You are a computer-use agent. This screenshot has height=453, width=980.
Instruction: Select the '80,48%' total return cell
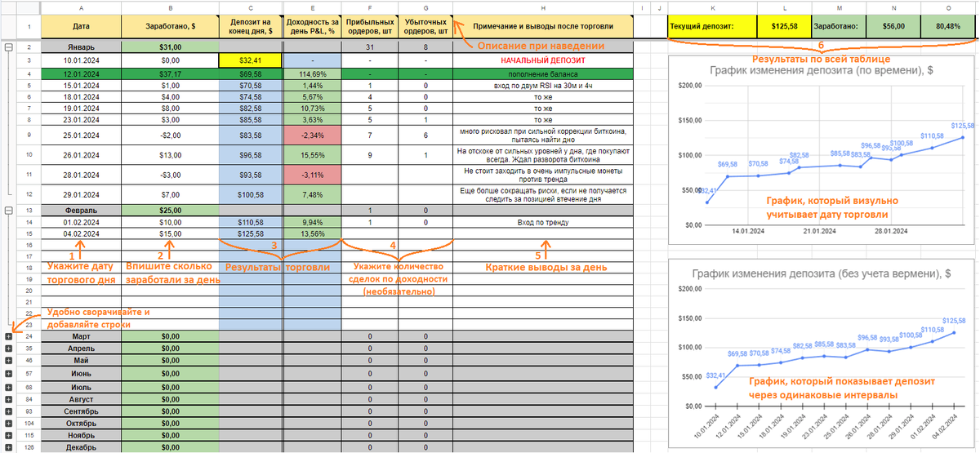pyautogui.click(x=949, y=27)
